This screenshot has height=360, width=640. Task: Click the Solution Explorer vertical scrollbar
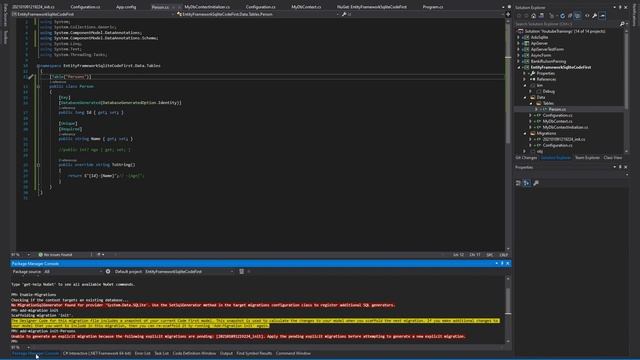point(627,91)
